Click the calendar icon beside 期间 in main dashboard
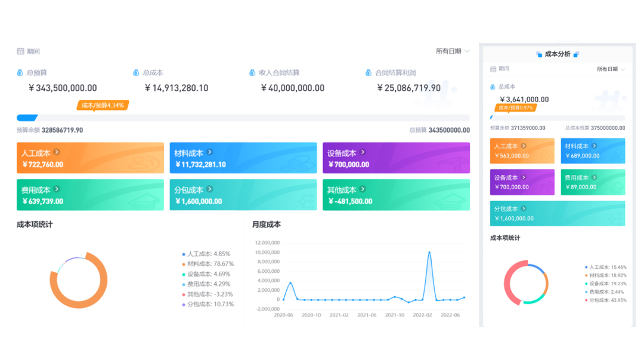 click(20, 51)
